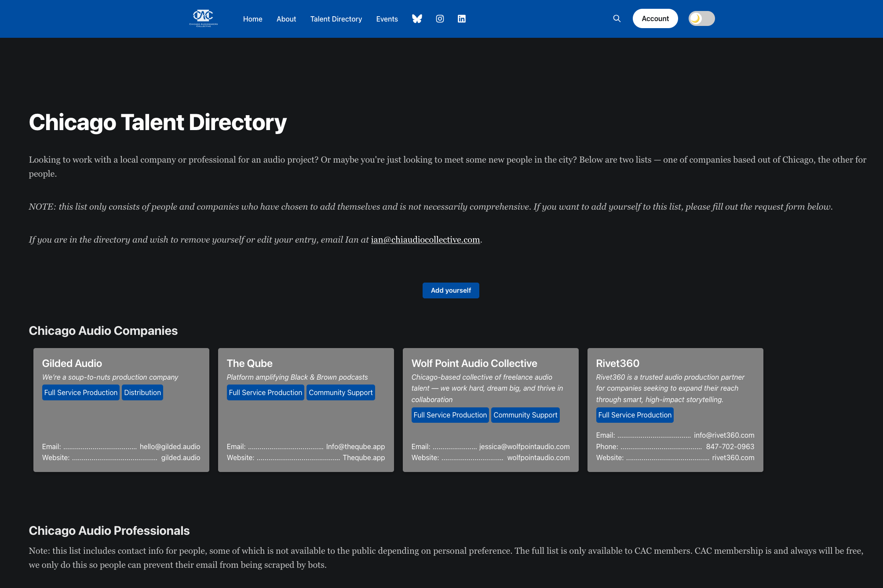The height and width of the screenshot is (588, 883).
Task: Click the "soup-to-nuts production company" description
Action: pyautogui.click(x=110, y=377)
